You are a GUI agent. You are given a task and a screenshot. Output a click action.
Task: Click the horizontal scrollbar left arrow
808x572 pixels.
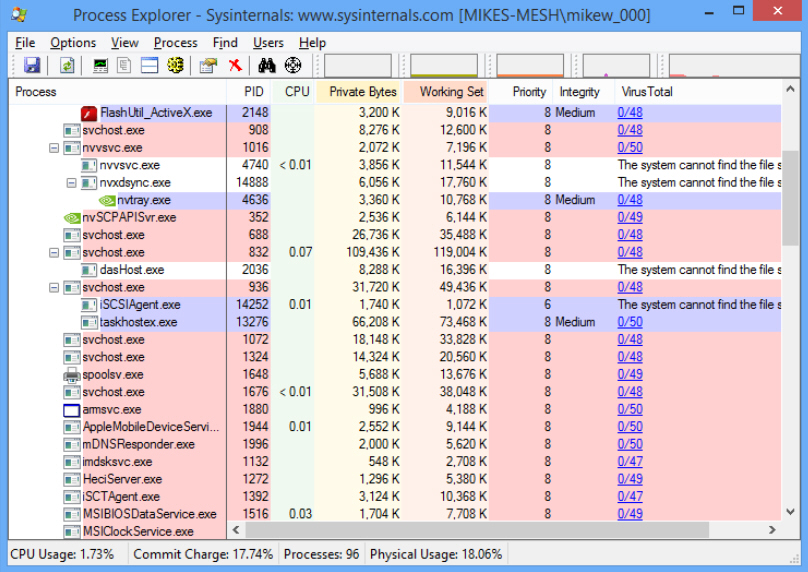(x=236, y=530)
